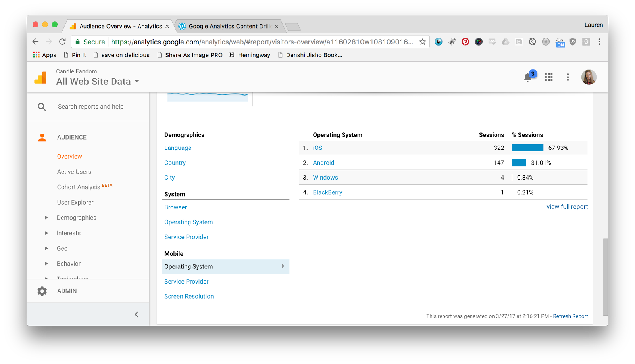Bookmark page with the star icon
The width and height of the screenshot is (635, 364).
pyautogui.click(x=423, y=42)
